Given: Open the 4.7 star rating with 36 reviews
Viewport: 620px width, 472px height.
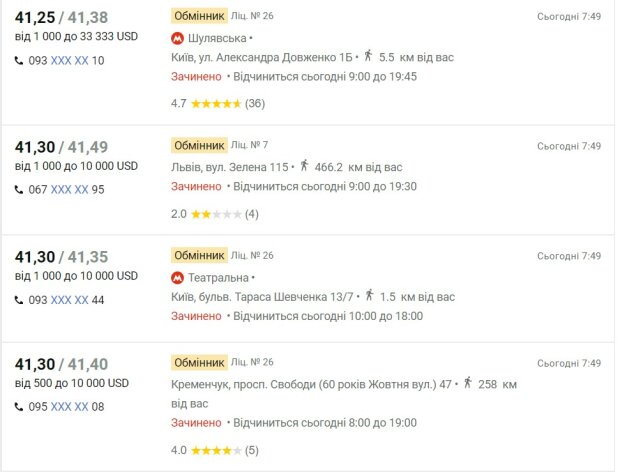Looking at the screenshot, I should coord(218,104).
